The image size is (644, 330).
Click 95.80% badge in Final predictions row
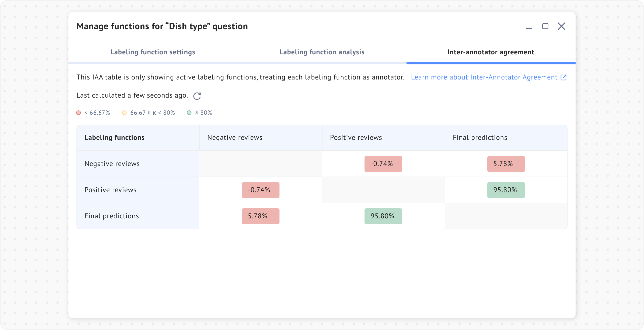point(383,216)
